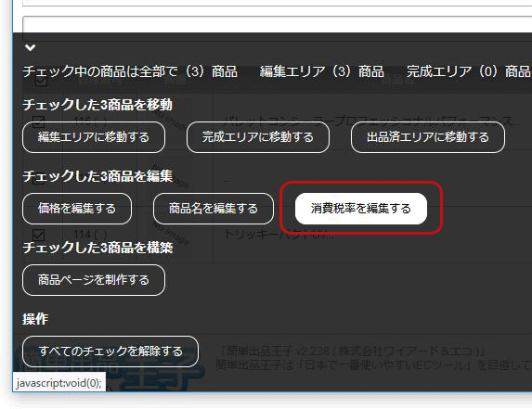
Task: Click 完成エリアに移動する button
Action: tap(258, 137)
